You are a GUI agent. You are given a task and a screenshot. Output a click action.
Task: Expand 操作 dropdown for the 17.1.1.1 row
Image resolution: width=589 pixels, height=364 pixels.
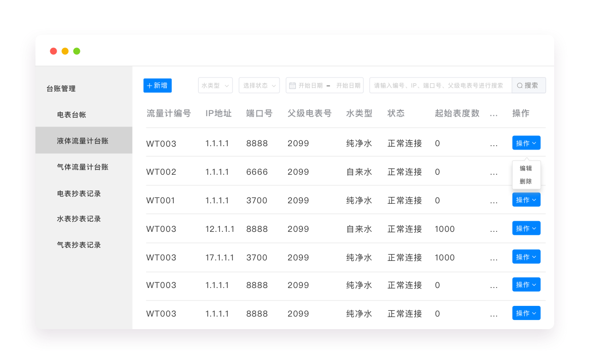(x=526, y=257)
